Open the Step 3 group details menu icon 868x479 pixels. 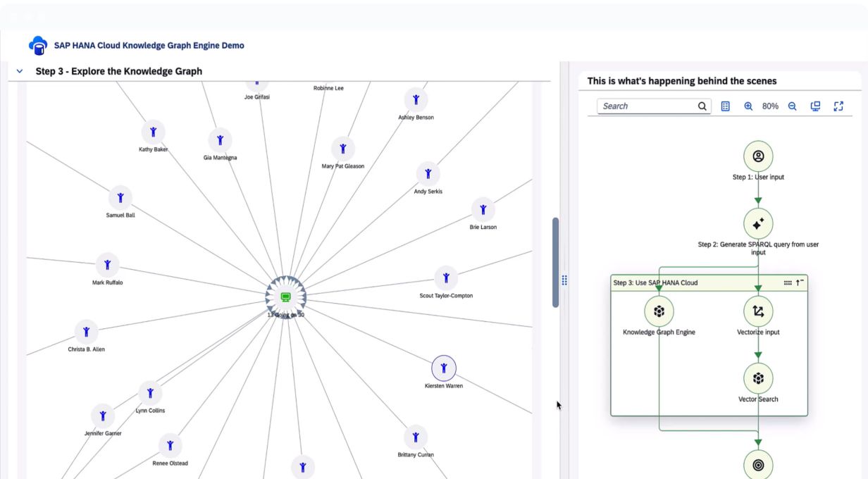point(788,282)
